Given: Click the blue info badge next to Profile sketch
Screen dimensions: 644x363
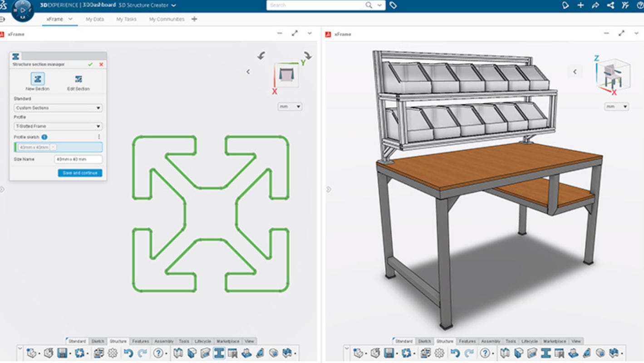Looking at the screenshot, I should coord(44,136).
